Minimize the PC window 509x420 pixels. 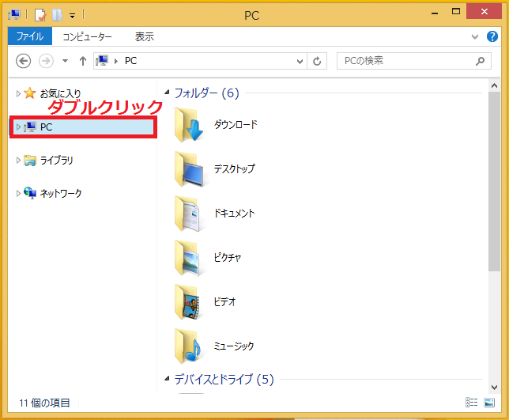[x=435, y=13]
